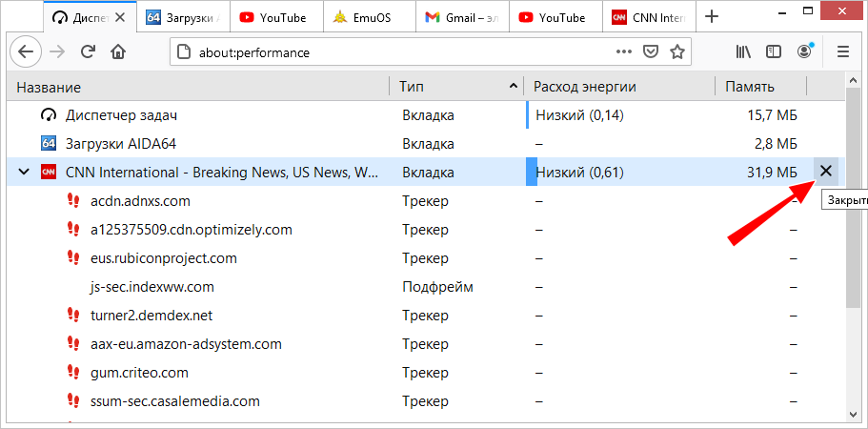Click the AIDA64 icon in Загрузки row
Image resolution: width=868 pixels, height=429 pixels.
pos(49,144)
